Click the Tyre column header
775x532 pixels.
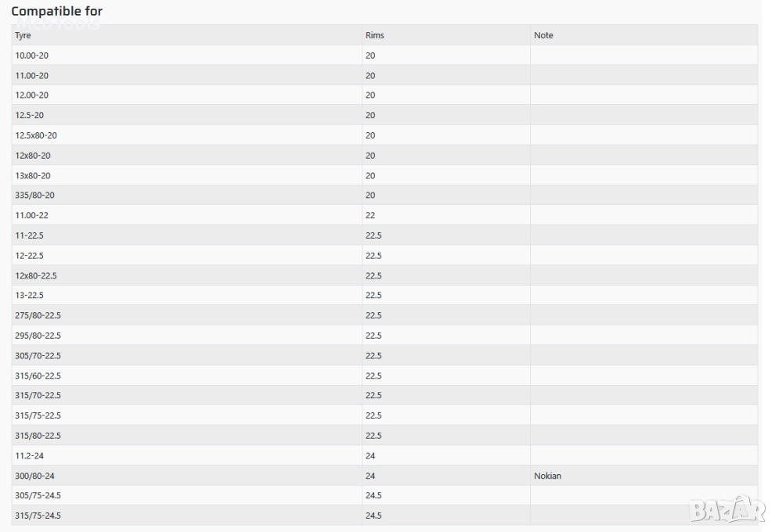22,35
